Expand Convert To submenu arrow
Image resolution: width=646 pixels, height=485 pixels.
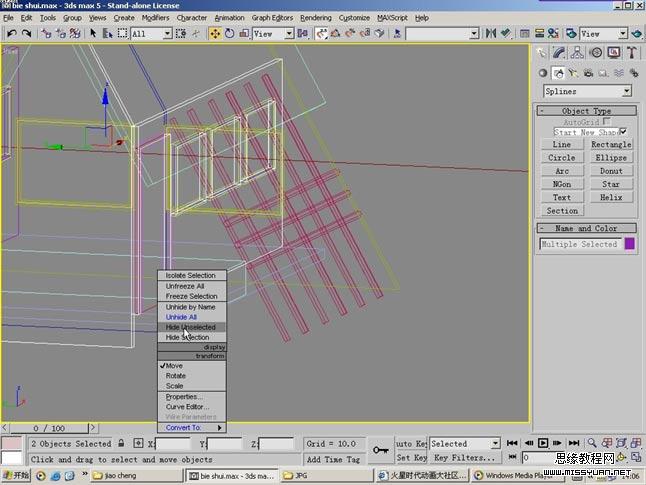tap(219, 428)
